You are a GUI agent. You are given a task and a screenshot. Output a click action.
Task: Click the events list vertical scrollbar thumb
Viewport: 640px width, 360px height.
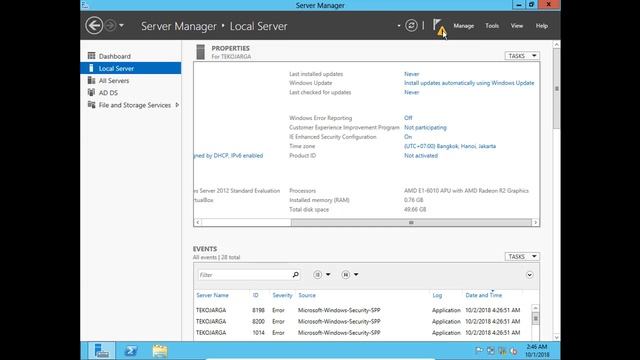(x=536, y=318)
